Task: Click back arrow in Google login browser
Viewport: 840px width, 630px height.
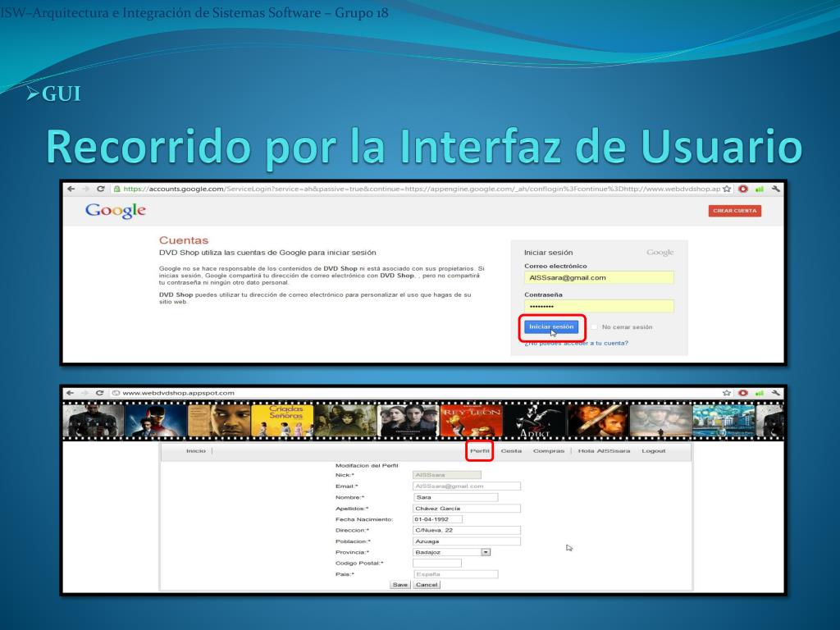Action: [71, 189]
